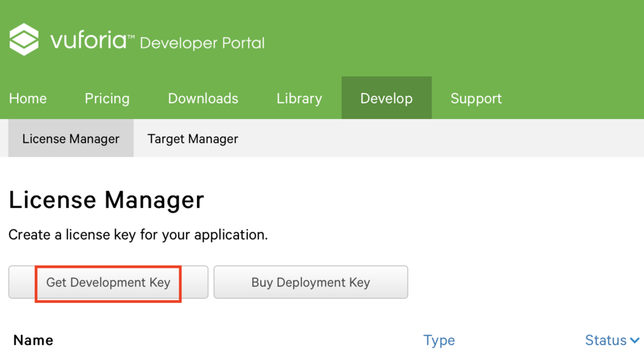The image size is (644, 352).
Task: Select the Develop navigation tab
Action: [x=387, y=98]
